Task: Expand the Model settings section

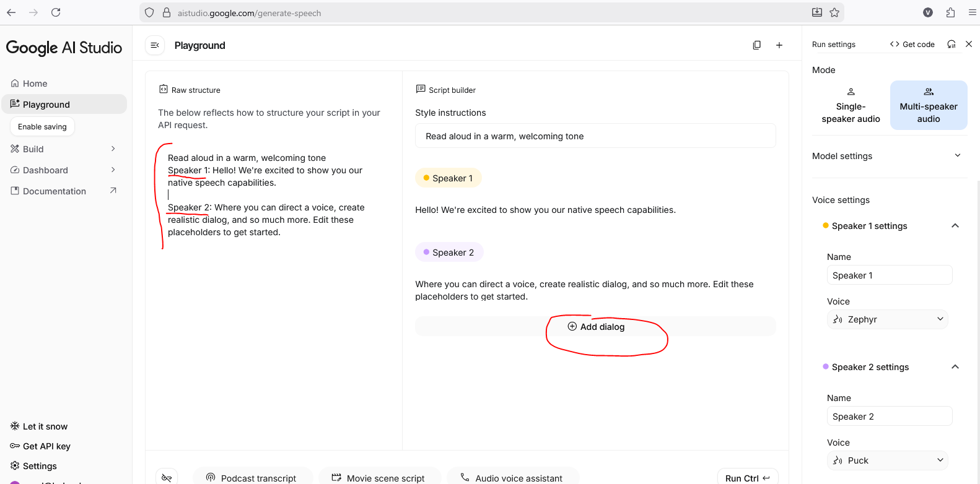Action: coord(890,156)
